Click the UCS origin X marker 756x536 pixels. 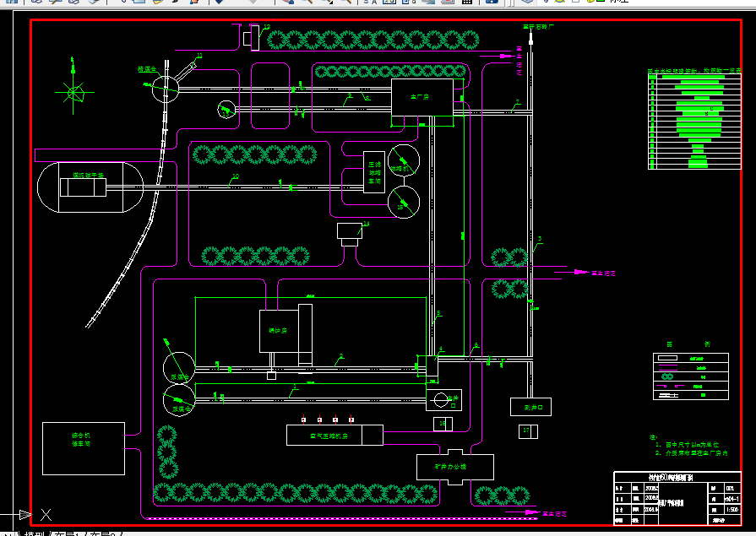pyautogui.click(x=46, y=515)
